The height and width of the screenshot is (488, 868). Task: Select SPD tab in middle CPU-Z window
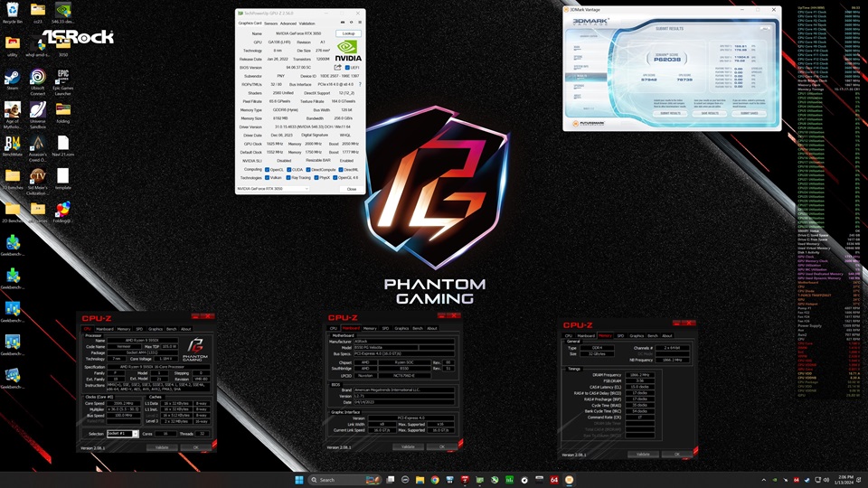(x=385, y=328)
